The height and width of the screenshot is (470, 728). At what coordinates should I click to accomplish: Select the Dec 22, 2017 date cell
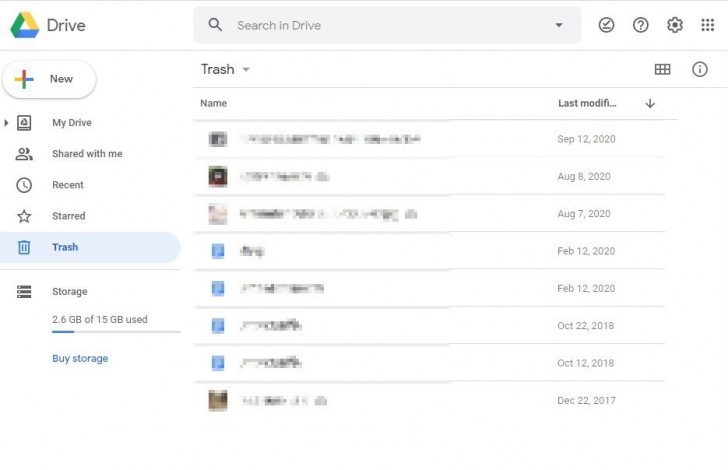click(x=586, y=400)
